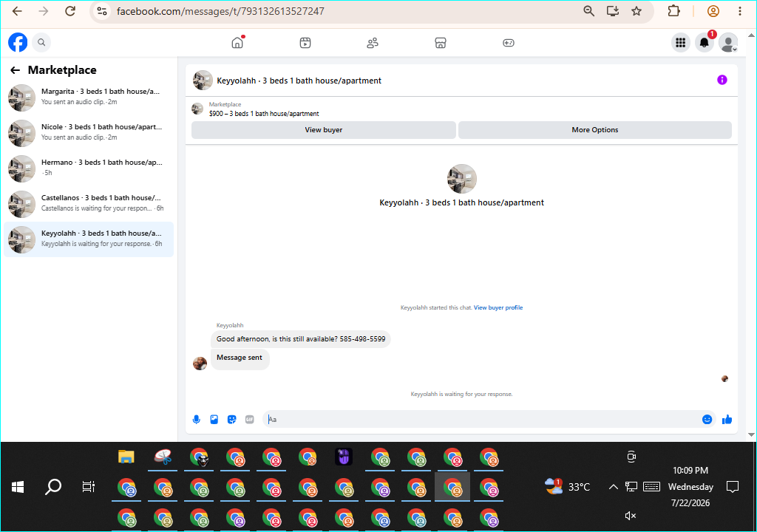Open Margarita conversation

coord(89,98)
